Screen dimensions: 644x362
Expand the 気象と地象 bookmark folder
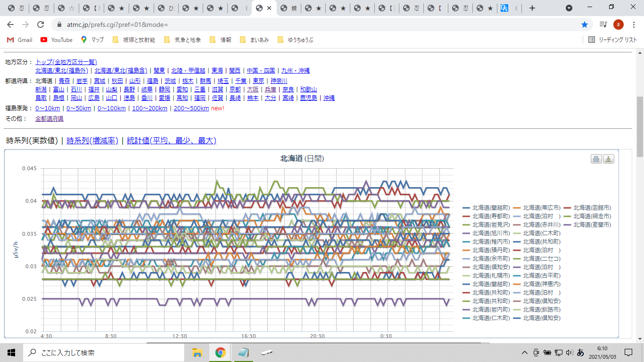(x=182, y=40)
